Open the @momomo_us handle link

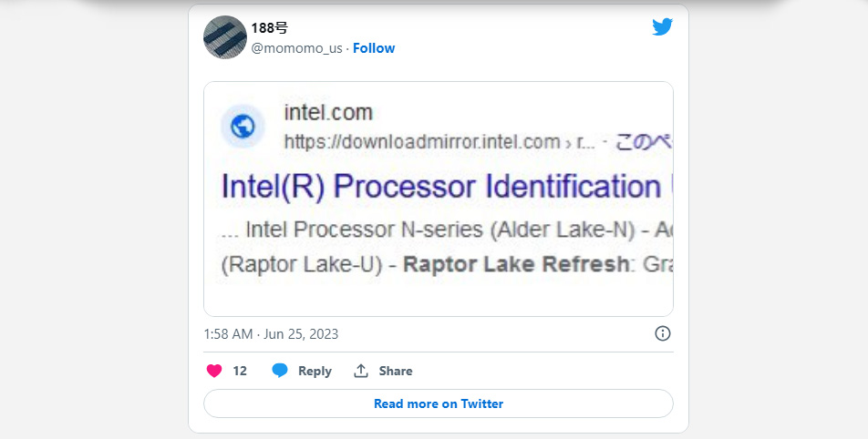tap(296, 48)
